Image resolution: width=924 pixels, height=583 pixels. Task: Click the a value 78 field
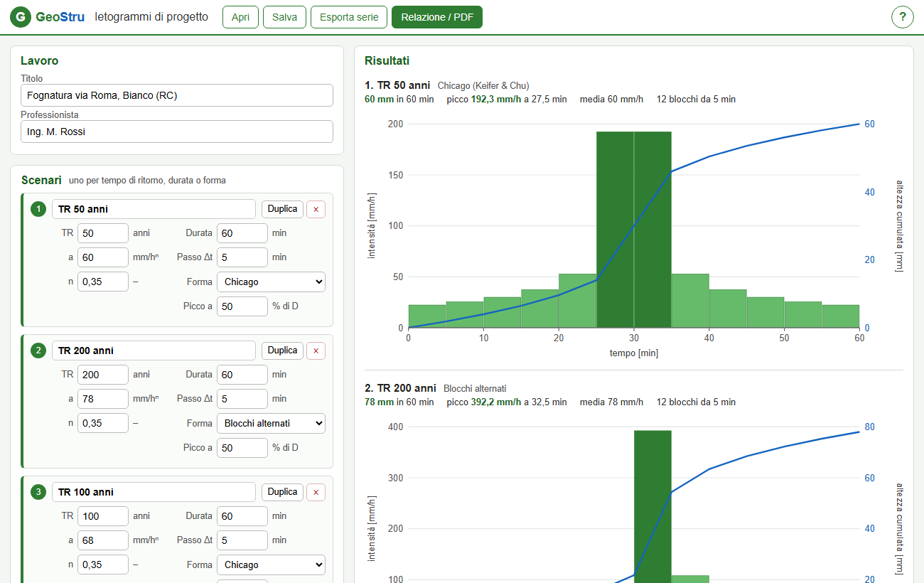pos(103,399)
